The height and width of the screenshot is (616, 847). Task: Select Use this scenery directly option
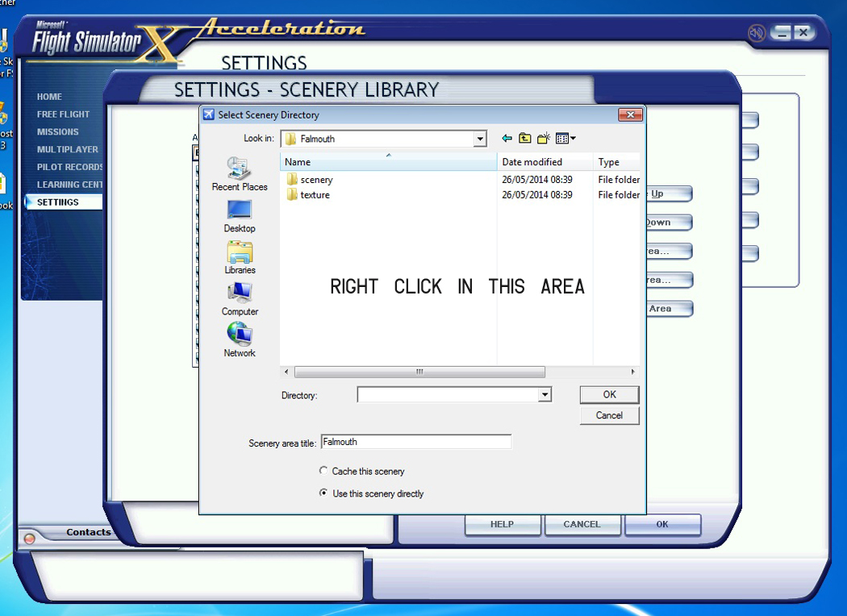point(323,493)
